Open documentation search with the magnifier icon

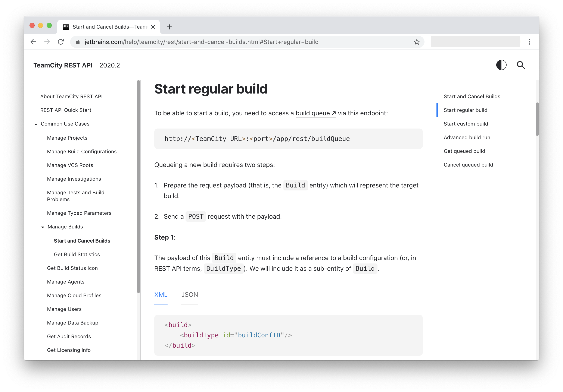pyautogui.click(x=521, y=65)
